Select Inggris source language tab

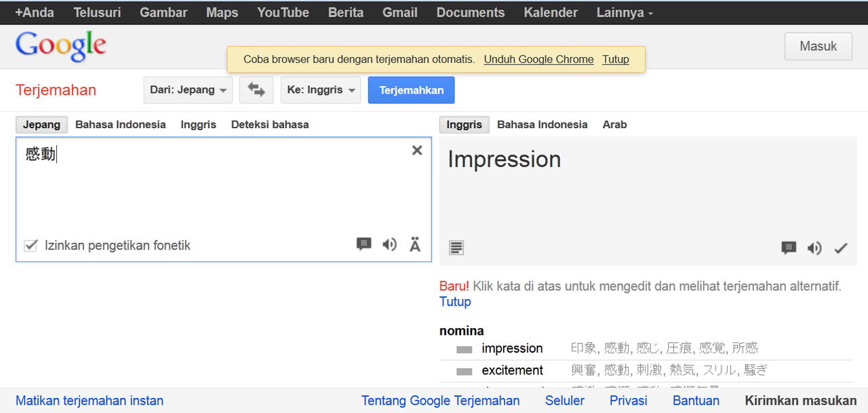pyautogui.click(x=198, y=125)
